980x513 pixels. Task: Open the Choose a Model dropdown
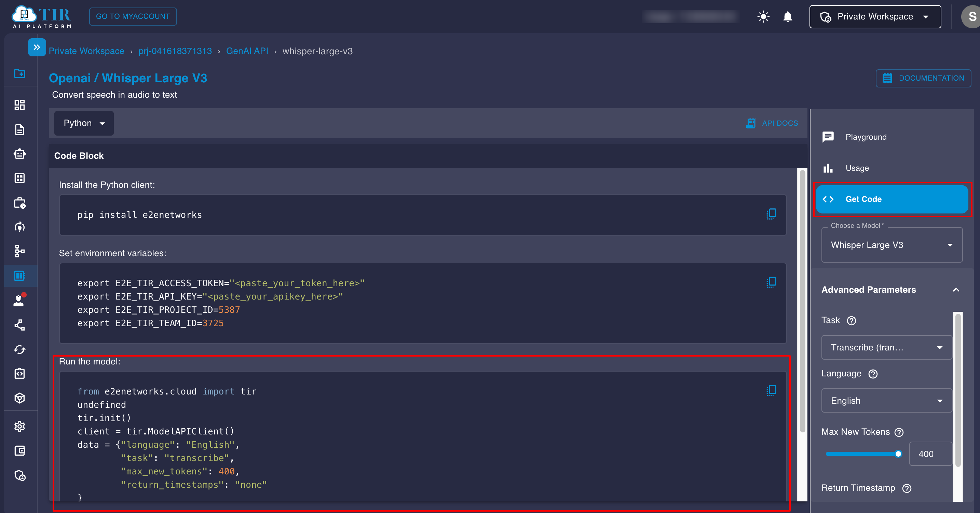[x=892, y=245]
